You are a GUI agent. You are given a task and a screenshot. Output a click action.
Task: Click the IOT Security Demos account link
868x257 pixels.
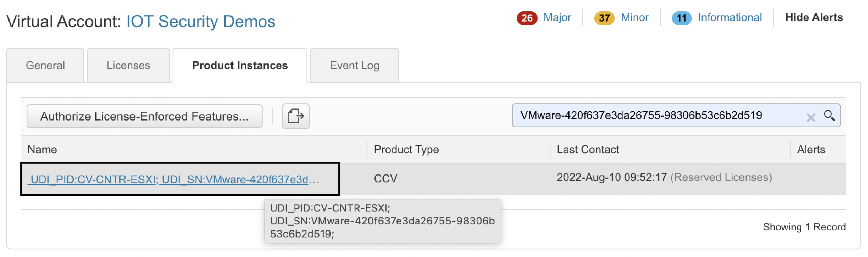[200, 21]
